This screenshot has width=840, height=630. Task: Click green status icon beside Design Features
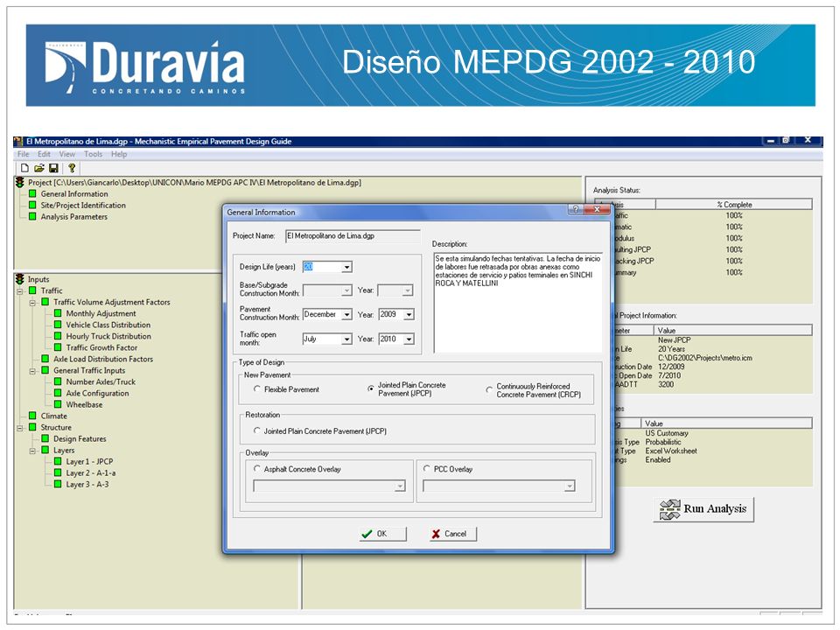pos(45,438)
